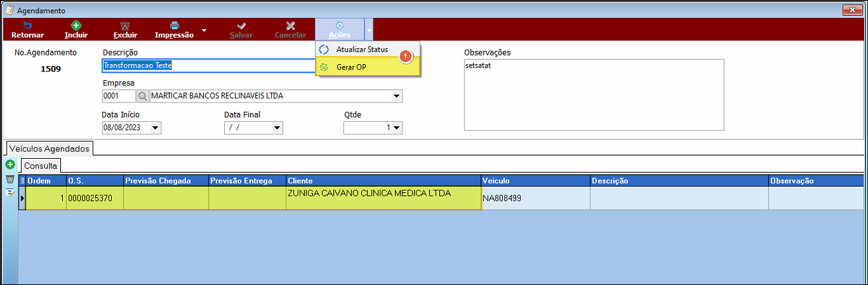
Task: Click the Ordem column header
Action: [x=46, y=181]
